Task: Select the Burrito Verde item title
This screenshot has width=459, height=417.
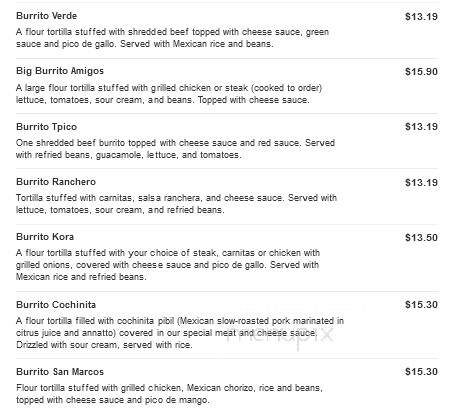Action: click(46, 16)
